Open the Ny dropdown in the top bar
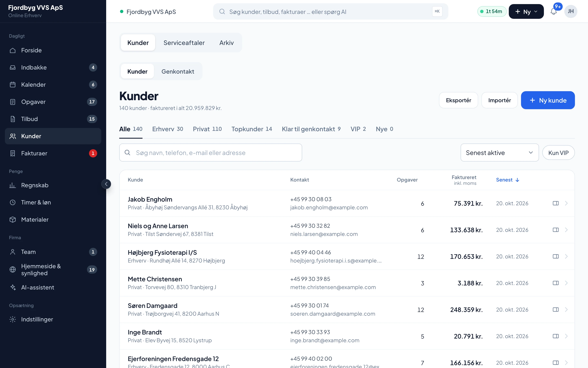The width and height of the screenshot is (588, 368). 526,11
